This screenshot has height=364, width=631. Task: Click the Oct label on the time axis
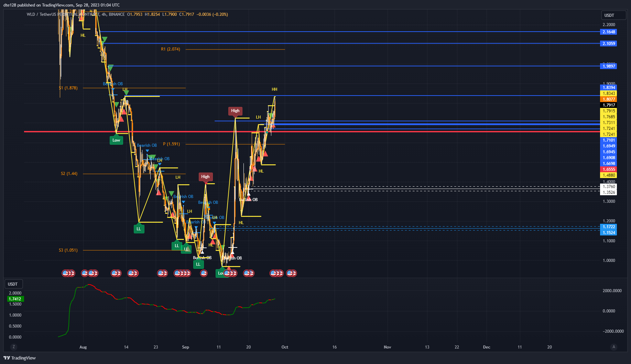coord(285,347)
